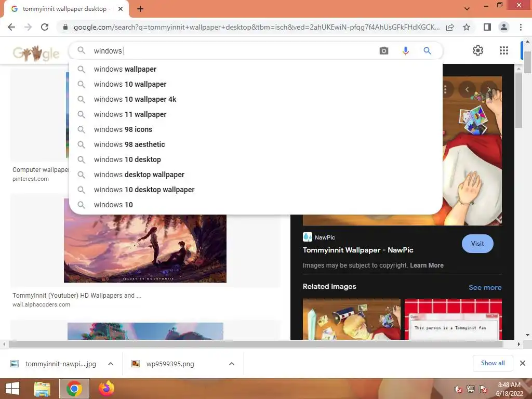Expand options for tommyinnit-nawpi....jpg download
Screen dimensions: 532x399
point(111,364)
